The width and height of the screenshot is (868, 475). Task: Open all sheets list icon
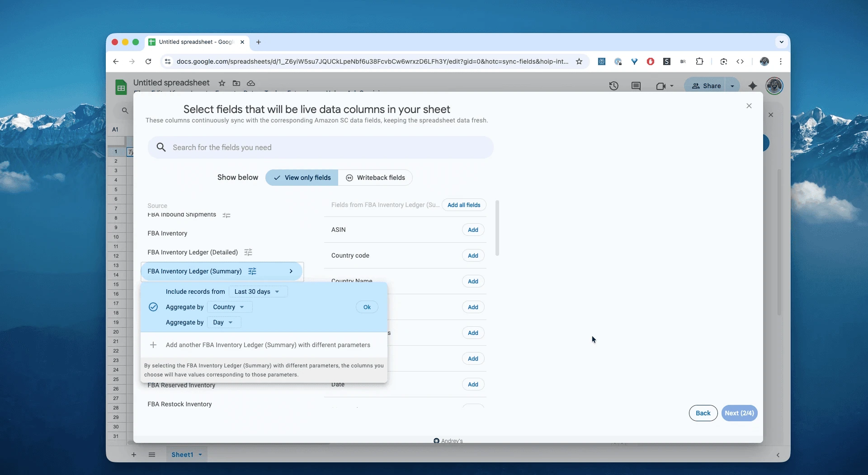(x=152, y=455)
